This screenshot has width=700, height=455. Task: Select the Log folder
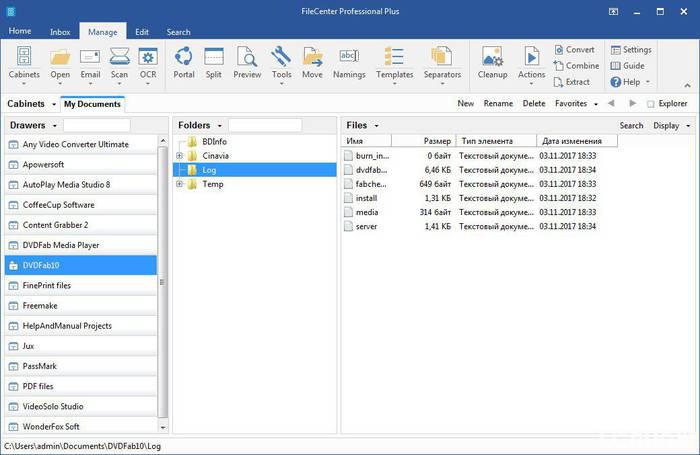[254, 170]
